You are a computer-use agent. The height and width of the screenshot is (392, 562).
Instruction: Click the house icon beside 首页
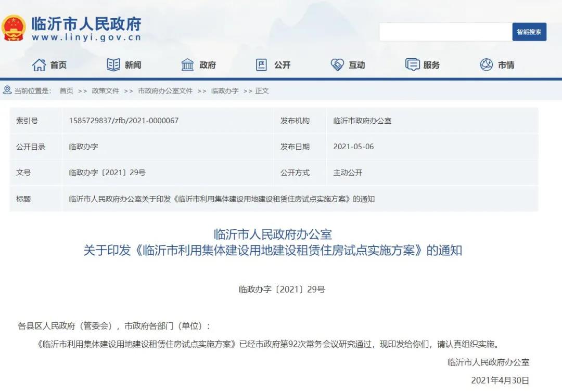pyautogui.click(x=39, y=65)
